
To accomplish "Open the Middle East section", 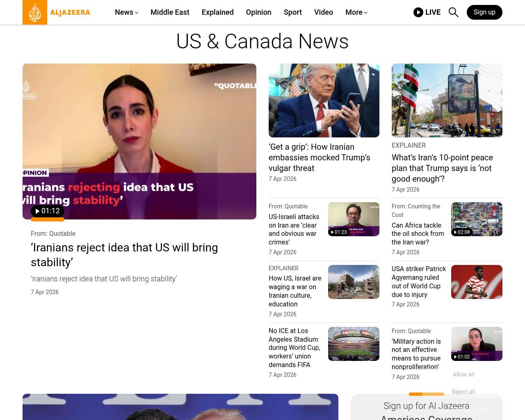I will point(170,12).
